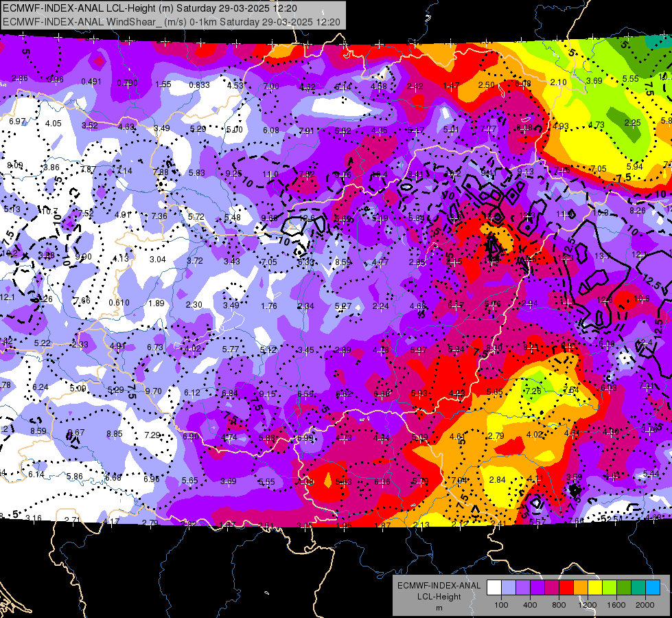Click the wind shear value 2.25
The height and width of the screenshot is (618, 672).
pyautogui.click(x=633, y=123)
